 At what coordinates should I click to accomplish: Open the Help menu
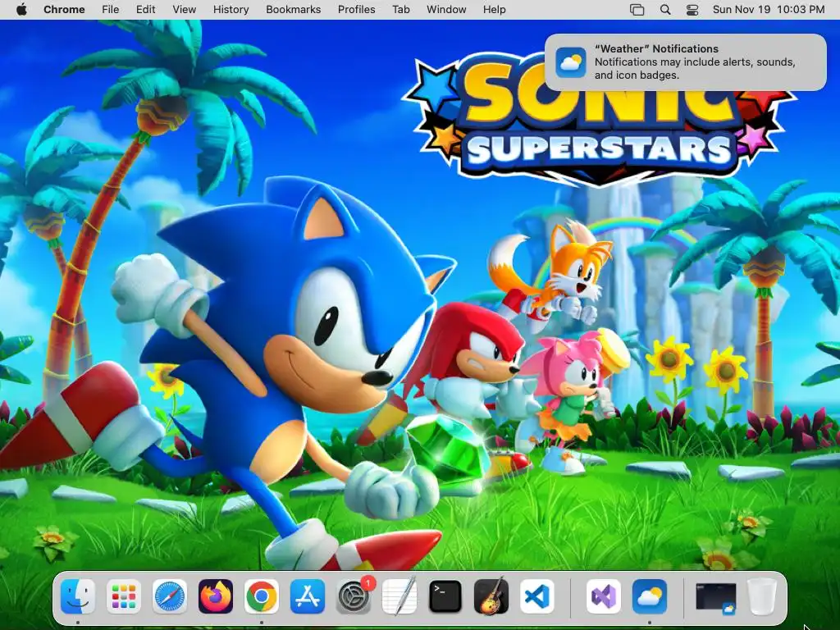point(494,10)
